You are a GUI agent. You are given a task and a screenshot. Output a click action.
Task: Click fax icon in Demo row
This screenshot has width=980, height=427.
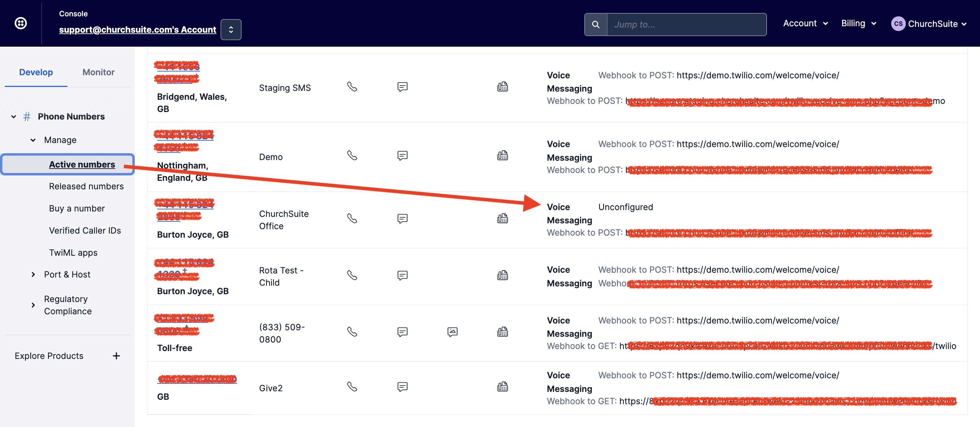502,156
